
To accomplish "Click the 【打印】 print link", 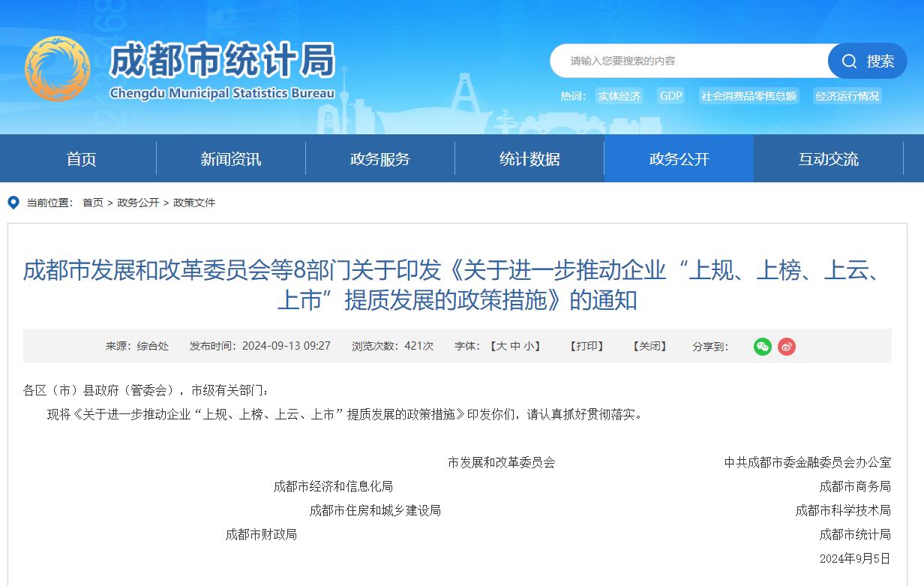I will (x=586, y=347).
